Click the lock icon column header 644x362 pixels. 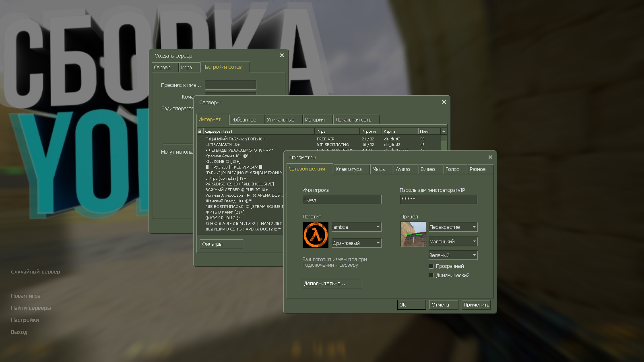pos(200,132)
